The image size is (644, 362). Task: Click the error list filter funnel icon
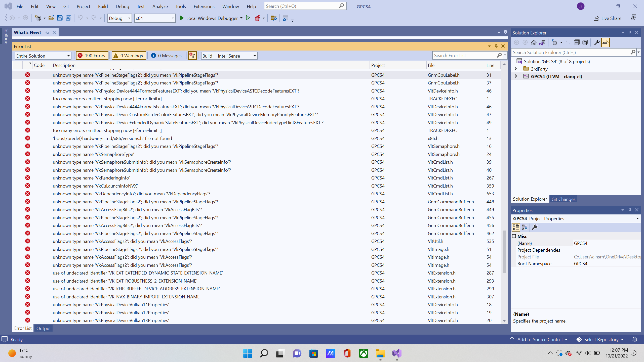[192, 56]
